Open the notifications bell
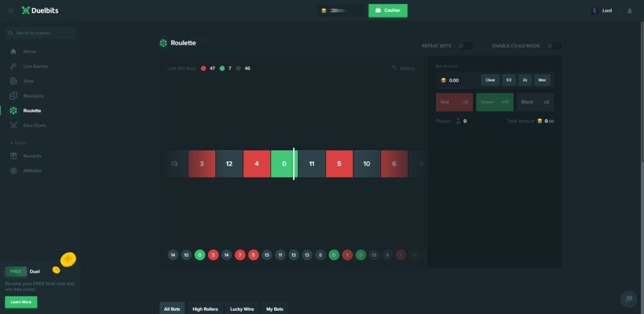The width and height of the screenshot is (644, 314). [x=630, y=11]
